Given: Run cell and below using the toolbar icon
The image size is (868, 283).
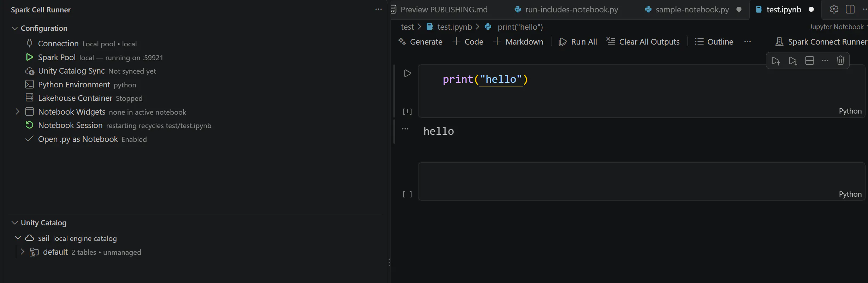Looking at the screenshot, I should point(793,61).
